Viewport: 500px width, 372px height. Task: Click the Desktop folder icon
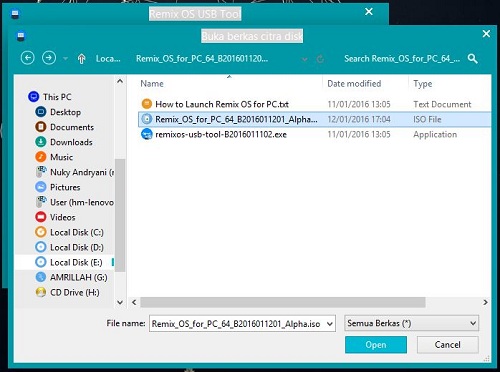(40, 112)
